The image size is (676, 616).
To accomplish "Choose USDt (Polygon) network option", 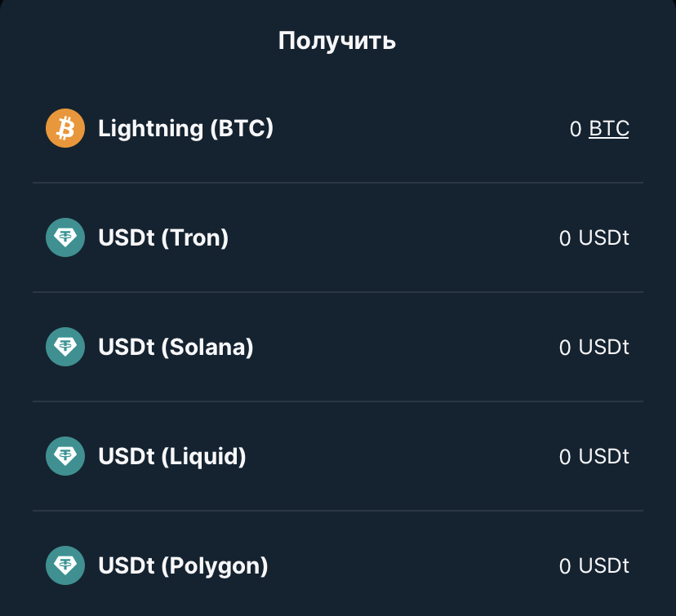I will coord(338,565).
